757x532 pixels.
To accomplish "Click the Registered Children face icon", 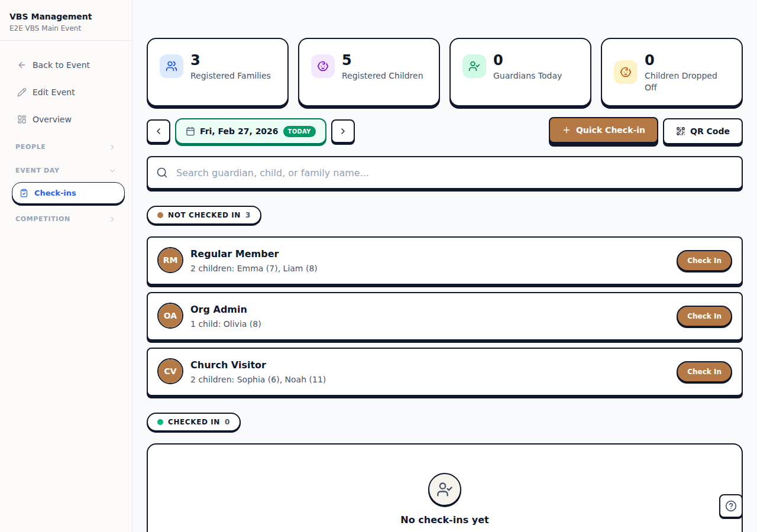I will coord(323,66).
